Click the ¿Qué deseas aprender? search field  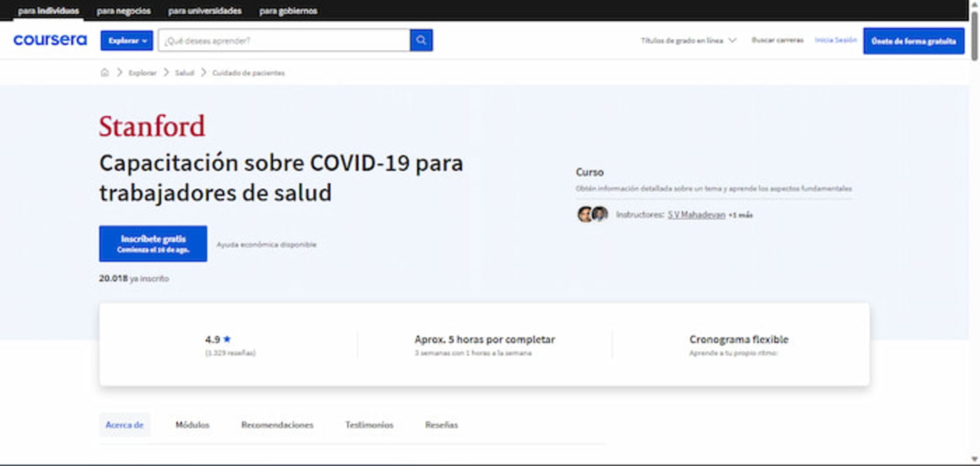click(284, 40)
